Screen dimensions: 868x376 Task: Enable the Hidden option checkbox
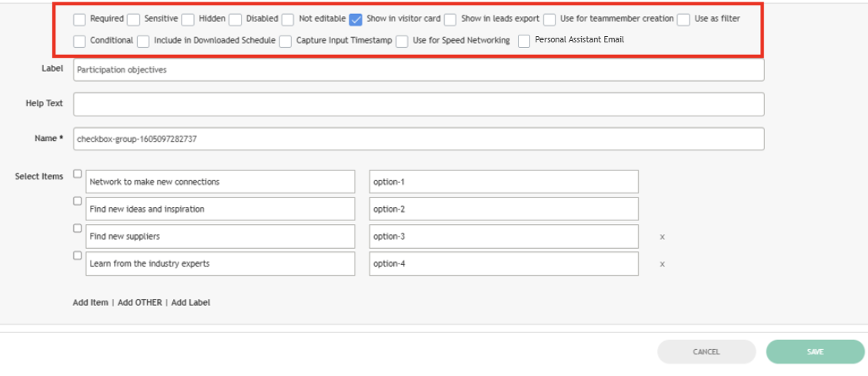(x=188, y=19)
